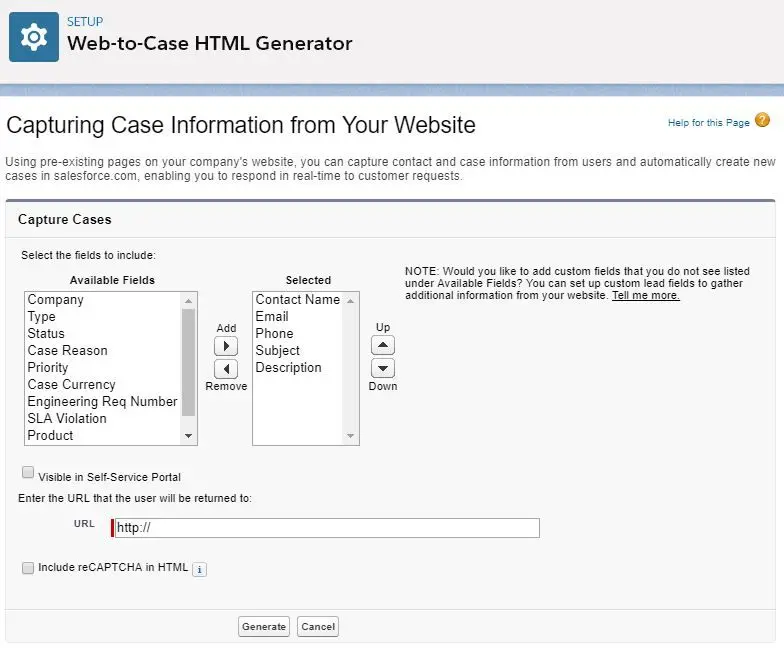The width and height of the screenshot is (784, 655).
Task: Click the Generate button
Action: [x=264, y=626]
